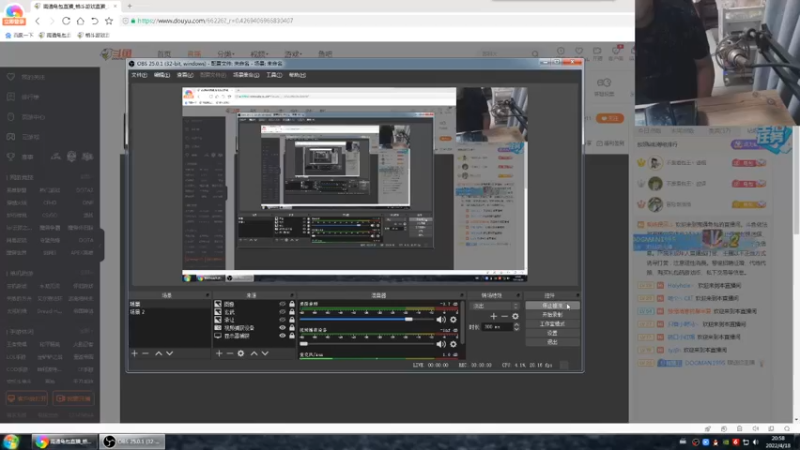Open the 帮助 menu in OBS
The height and width of the screenshot is (450, 800).
(297, 75)
